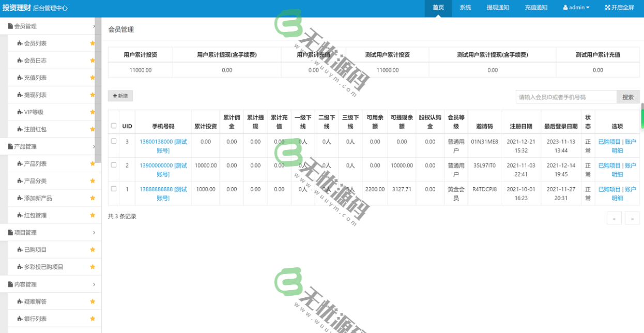Toggle the select-all checkbox in table header
This screenshot has width=644, height=333.
click(x=114, y=126)
